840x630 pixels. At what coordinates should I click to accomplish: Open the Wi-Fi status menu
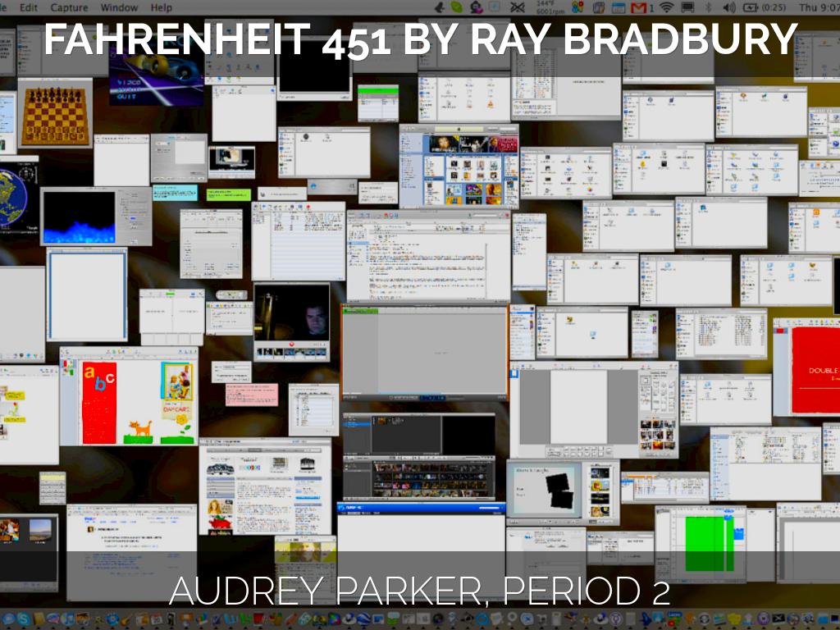point(666,7)
